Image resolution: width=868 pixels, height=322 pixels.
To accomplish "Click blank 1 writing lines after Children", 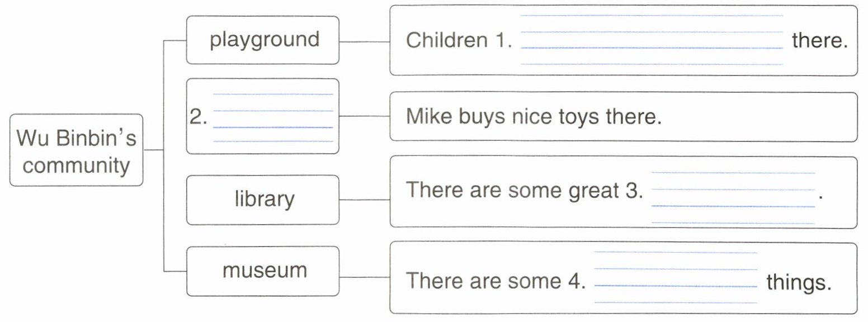I will click(x=652, y=40).
